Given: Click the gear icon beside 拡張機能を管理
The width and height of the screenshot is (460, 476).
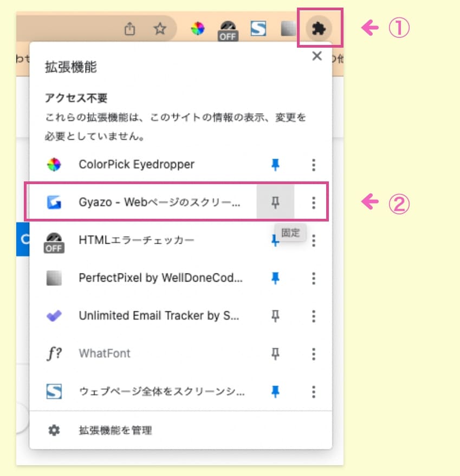Looking at the screenshot, I should 54,430.
